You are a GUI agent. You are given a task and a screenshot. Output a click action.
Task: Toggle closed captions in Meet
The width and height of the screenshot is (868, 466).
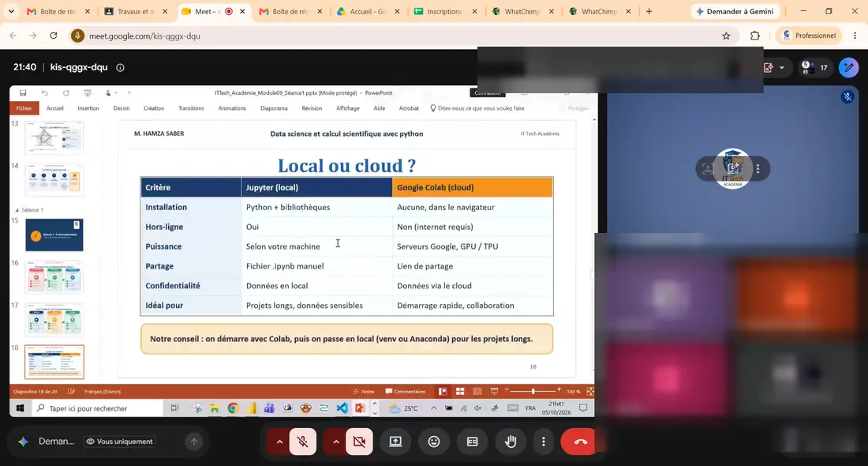coord(472,442)
